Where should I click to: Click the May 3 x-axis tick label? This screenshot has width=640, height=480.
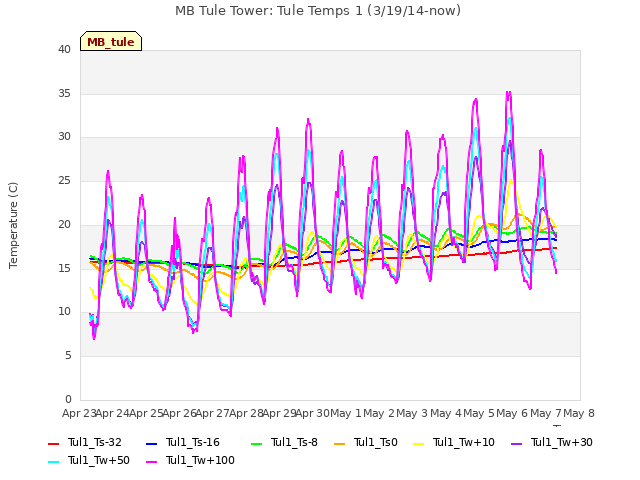pos(412,413)
